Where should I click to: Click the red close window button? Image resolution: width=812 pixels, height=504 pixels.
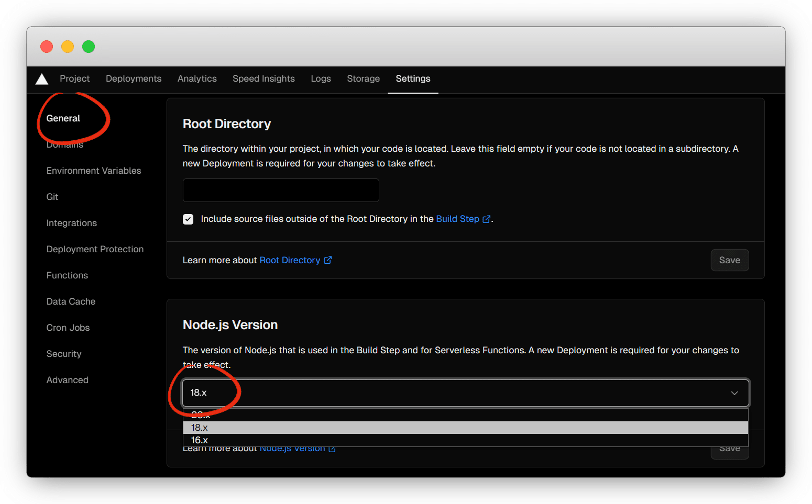47,47
